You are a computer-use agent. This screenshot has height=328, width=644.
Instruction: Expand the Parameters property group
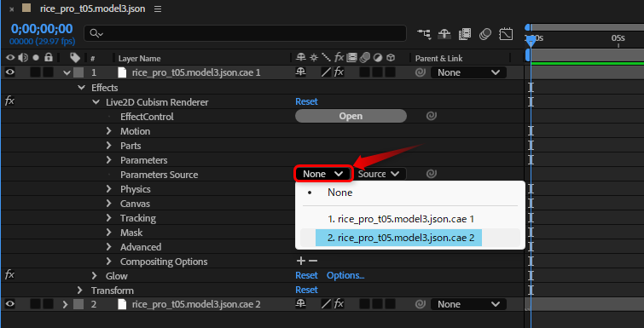pyautogui.click(x=109, y=160)
